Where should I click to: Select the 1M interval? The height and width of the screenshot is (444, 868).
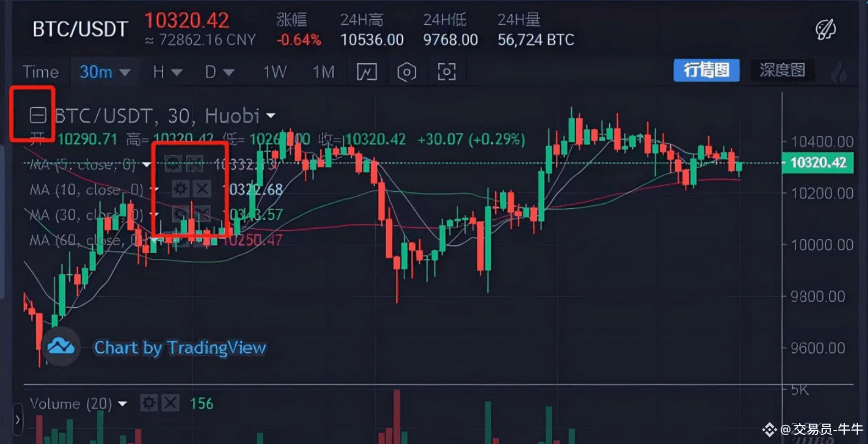(x=324, y=72)
